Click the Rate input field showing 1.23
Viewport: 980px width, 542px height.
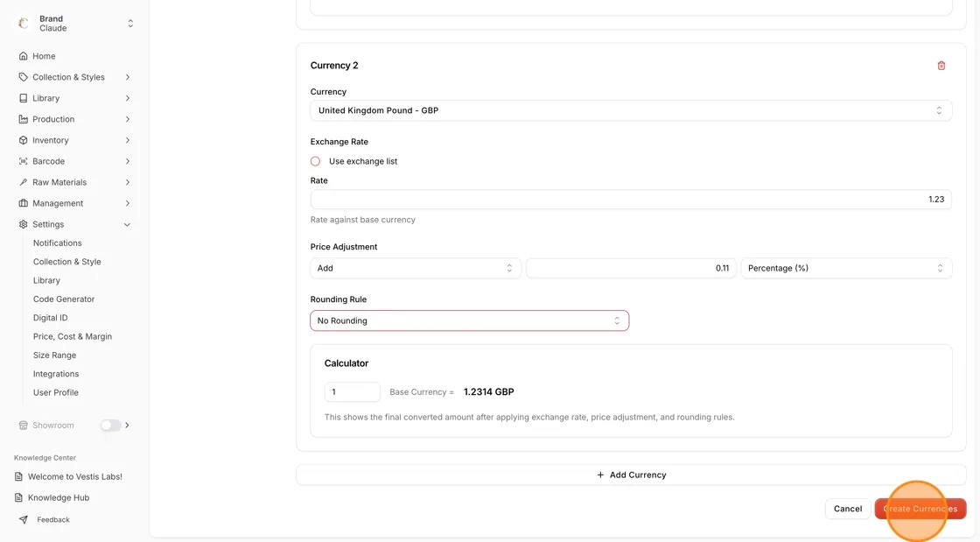point(631,200)
